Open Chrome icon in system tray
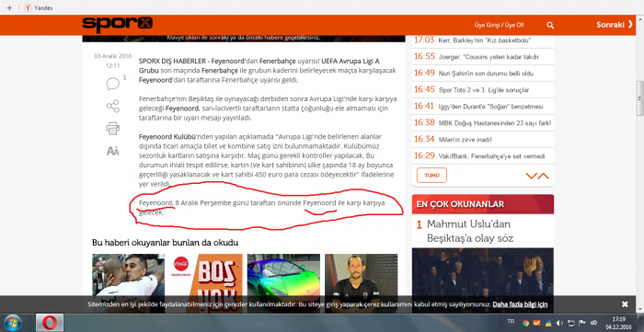This screenshot has width=644, height=332. (x=525, y=323)
